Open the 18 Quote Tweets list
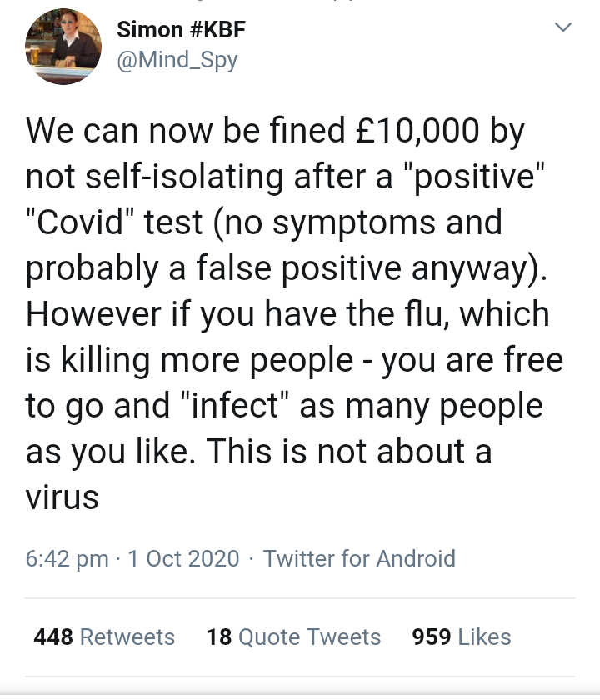The image size is (600, 700). point(293,637)
